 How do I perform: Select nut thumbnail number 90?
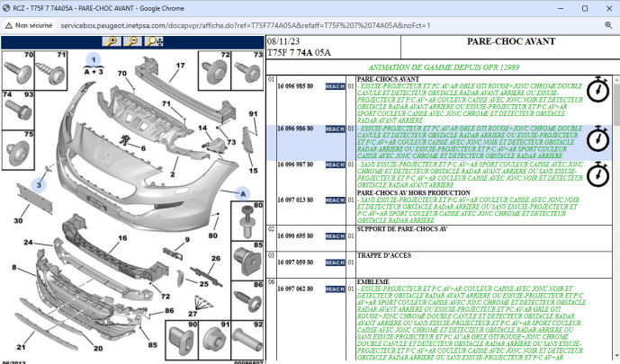(x=182, y=340)
